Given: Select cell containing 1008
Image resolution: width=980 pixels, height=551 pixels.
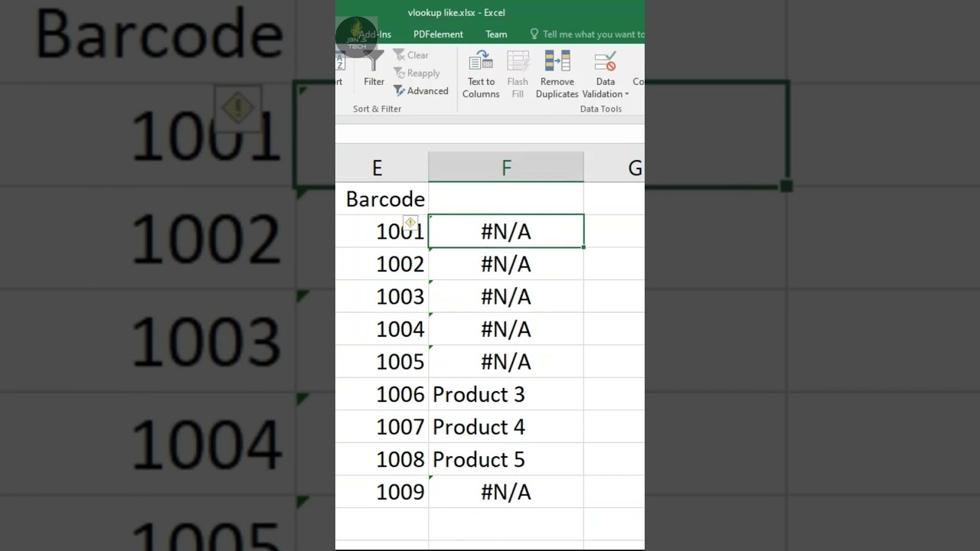Looking at the screenshot, I should point(381,459).
